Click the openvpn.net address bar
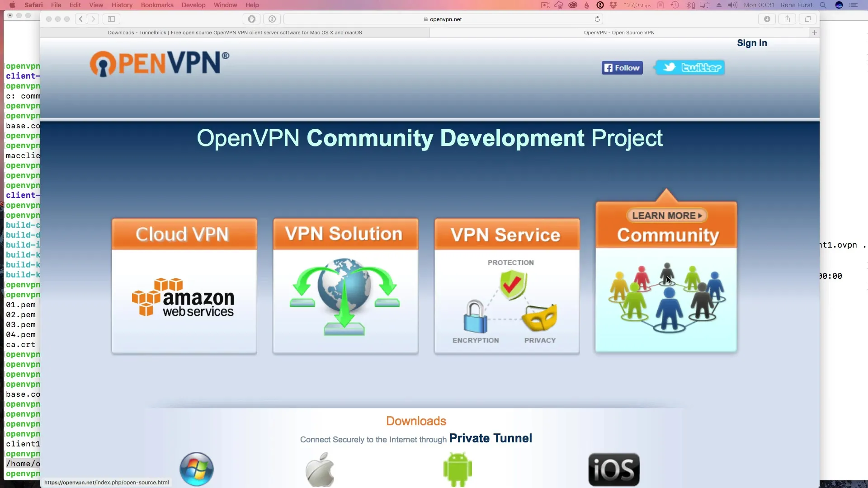This screenshot has width=868, height=488. click(443, 19)
